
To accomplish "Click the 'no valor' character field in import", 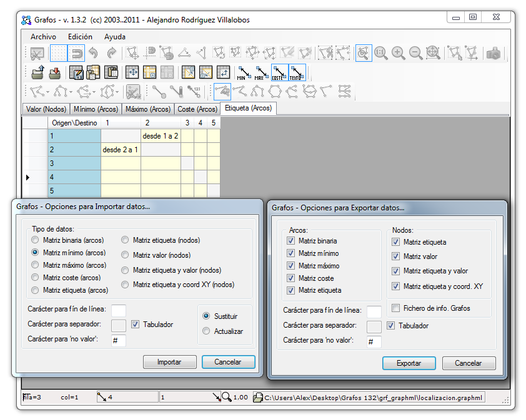I will pos(119,340).
